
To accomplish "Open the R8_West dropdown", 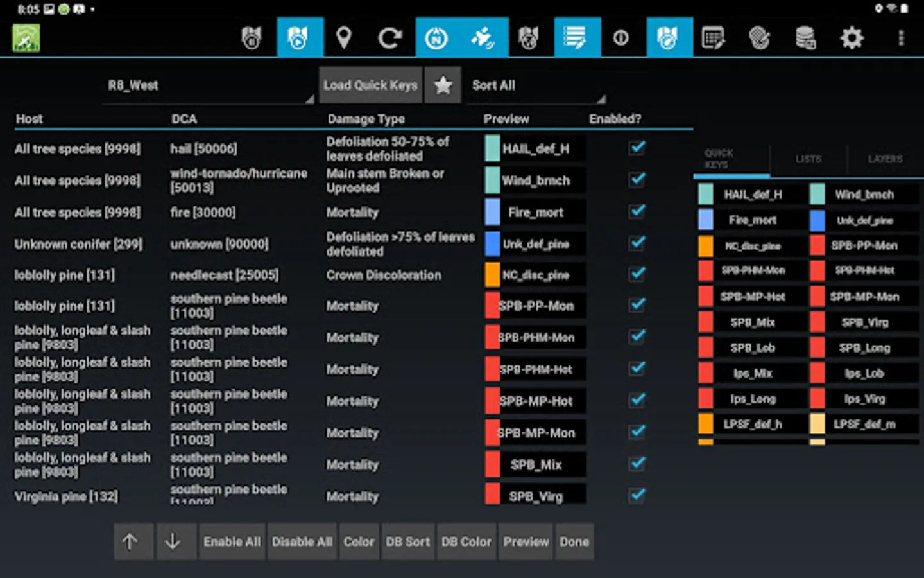I will pyautogui.click(x=205, y=85).
